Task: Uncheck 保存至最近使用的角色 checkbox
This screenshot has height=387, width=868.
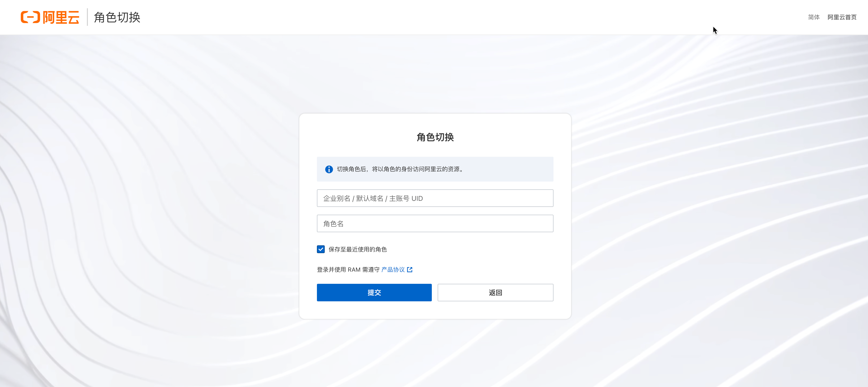Action: click(321, 249)
